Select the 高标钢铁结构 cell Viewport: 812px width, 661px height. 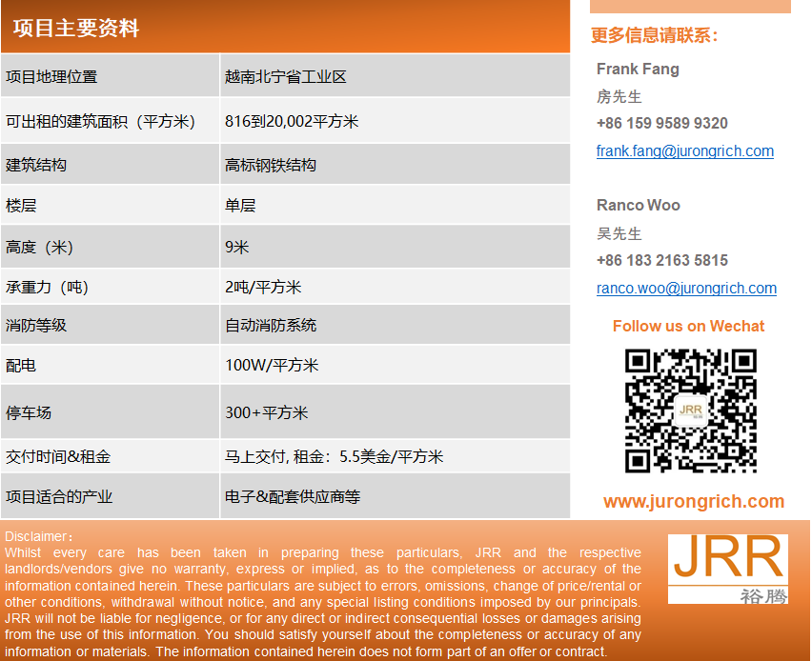[271, 165]
